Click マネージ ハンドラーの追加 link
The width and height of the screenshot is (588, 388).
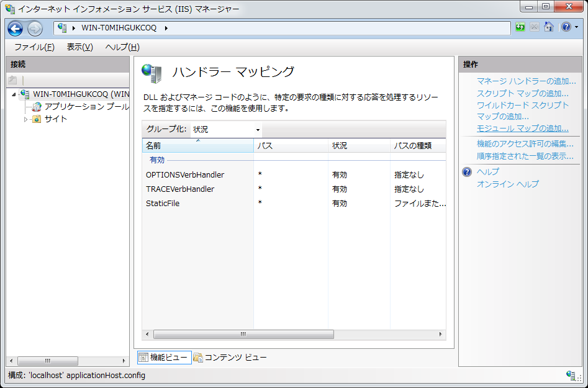pyautogui.click(x=526, y=81)
